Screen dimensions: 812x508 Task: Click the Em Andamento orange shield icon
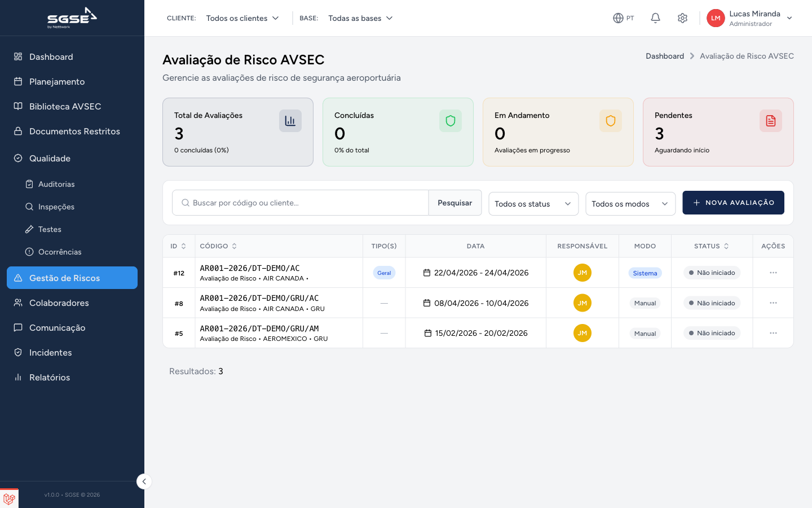(611, 121)
